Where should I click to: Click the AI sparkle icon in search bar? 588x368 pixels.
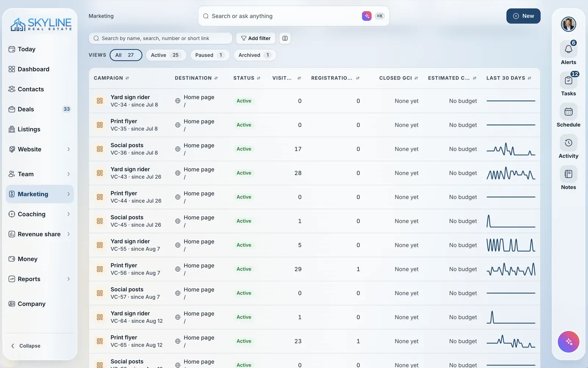click(x=366, y=16)
